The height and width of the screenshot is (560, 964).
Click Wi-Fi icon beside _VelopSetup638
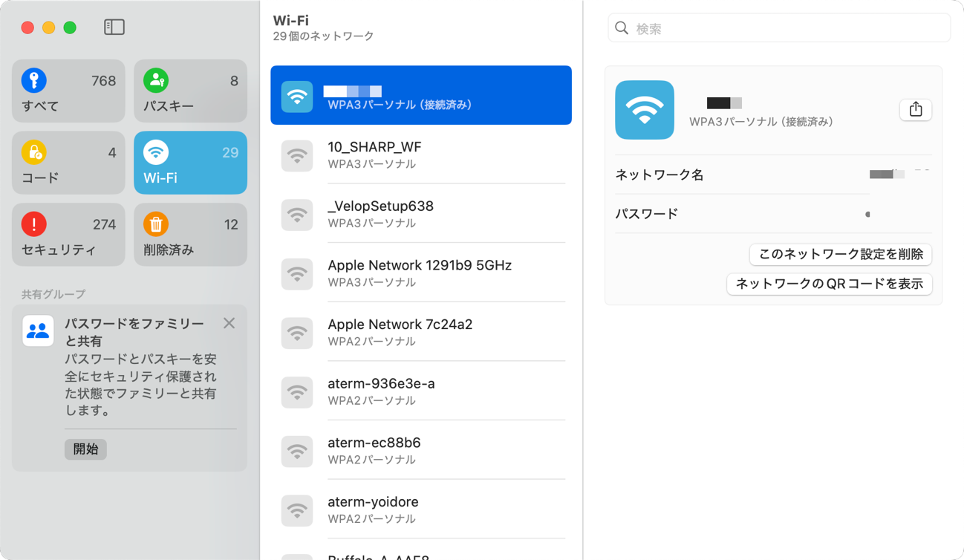click(x=297, y=215)
